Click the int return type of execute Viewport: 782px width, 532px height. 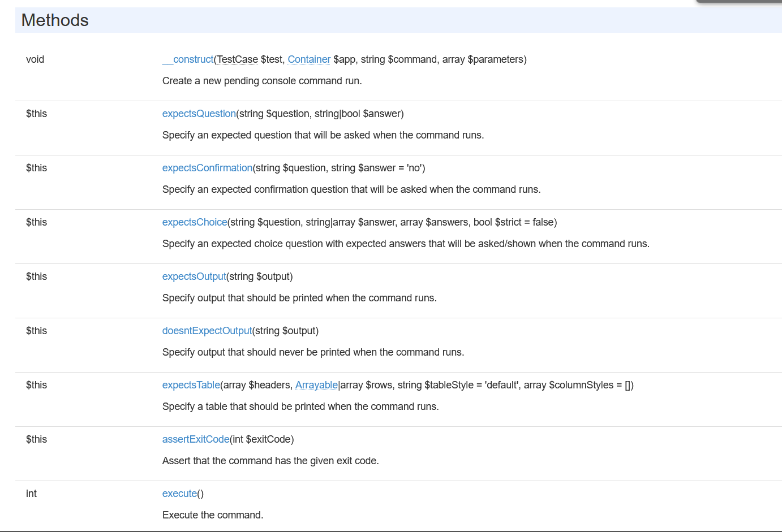31,494
